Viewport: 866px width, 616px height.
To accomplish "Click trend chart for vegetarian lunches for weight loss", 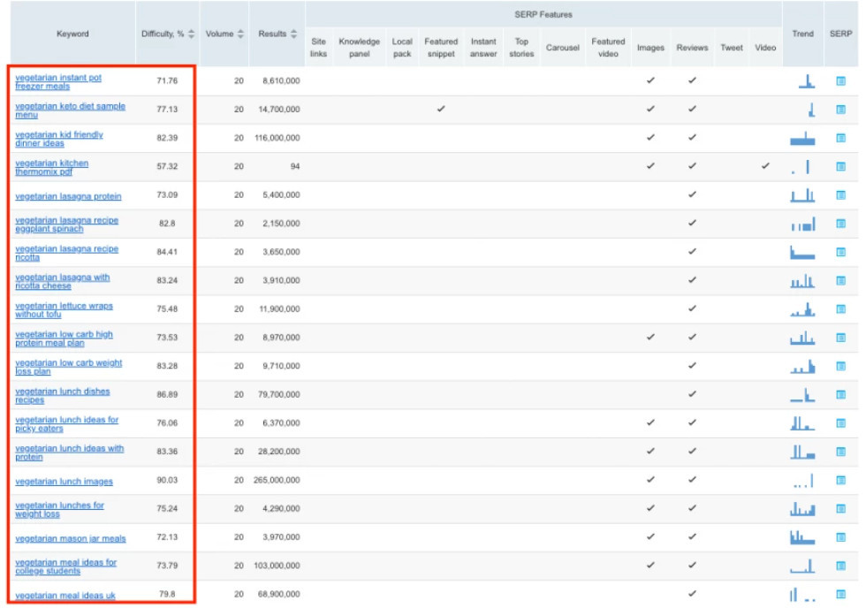I will (x=802, y=509).
